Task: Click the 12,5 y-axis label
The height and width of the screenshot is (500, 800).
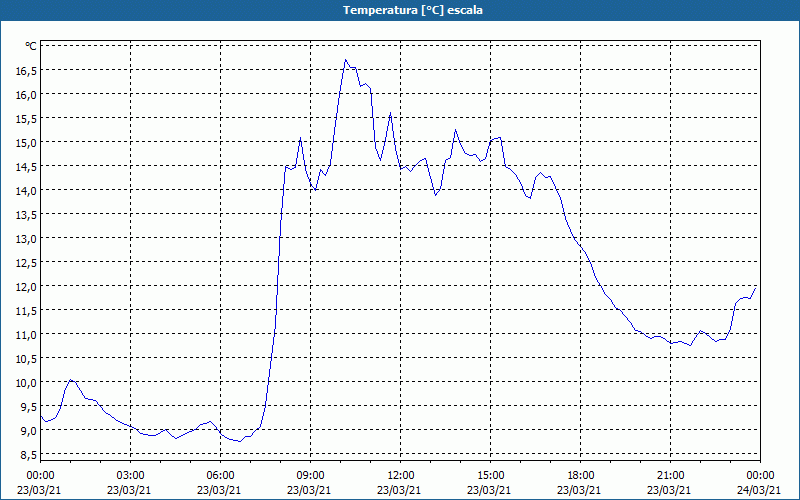Action: coord(26,262)
